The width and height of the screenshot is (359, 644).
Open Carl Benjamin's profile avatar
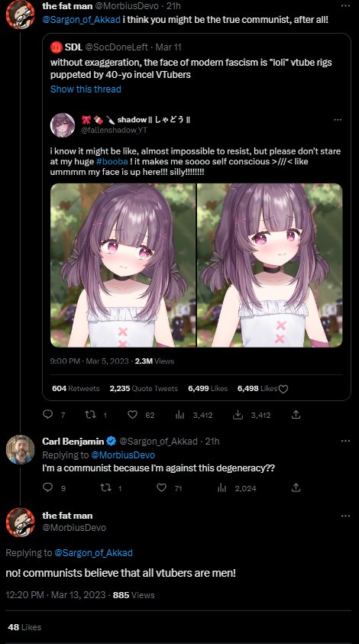point(20,449)
